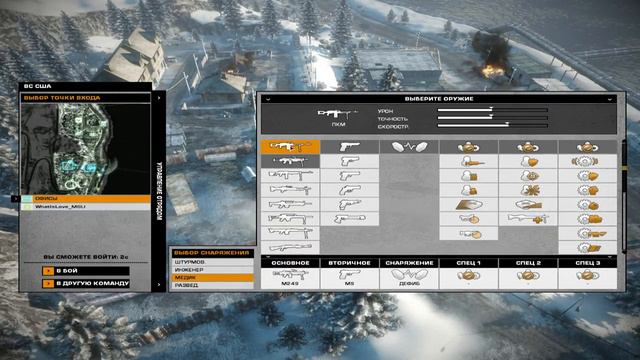Pick the second pistol under the secondary header
The height and width of the screenshot is (360, 640).
click(350, 176)
